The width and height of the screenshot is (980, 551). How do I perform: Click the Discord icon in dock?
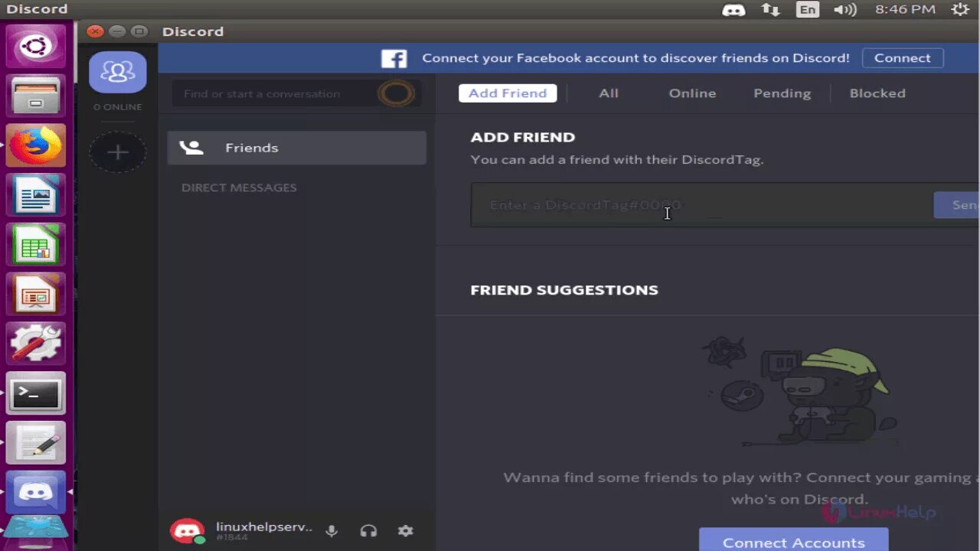click(x=36, y=492)
